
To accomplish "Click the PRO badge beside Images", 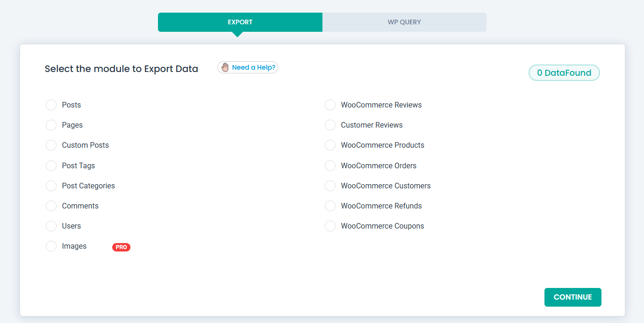I will [121, 247].
